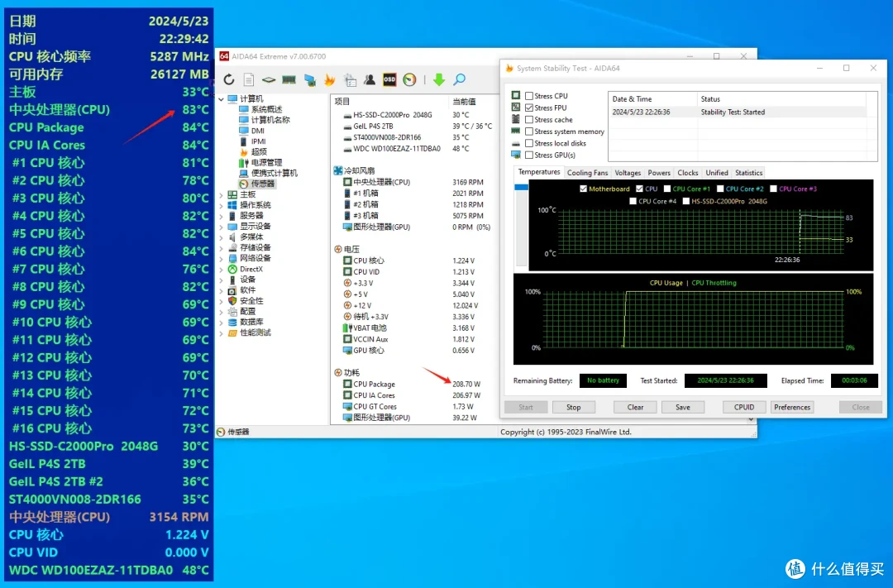Uncheck the Stress FPU checkbox

coord(529,108)
